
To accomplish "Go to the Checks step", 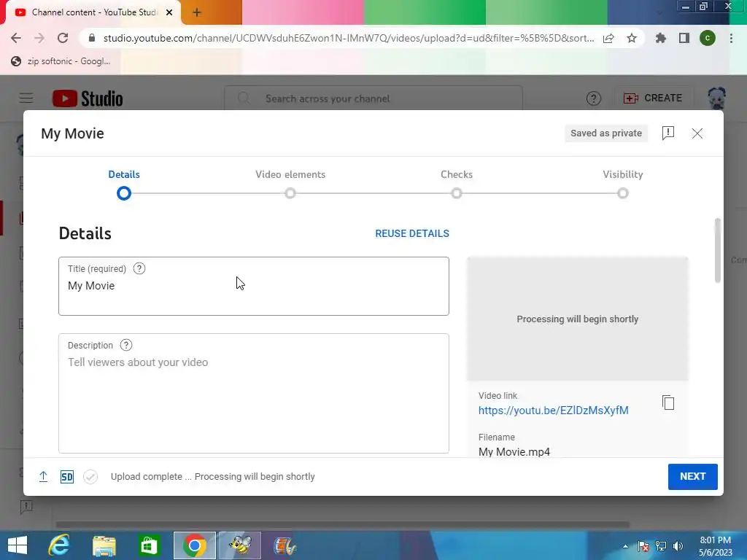I will tap(457, 184).
